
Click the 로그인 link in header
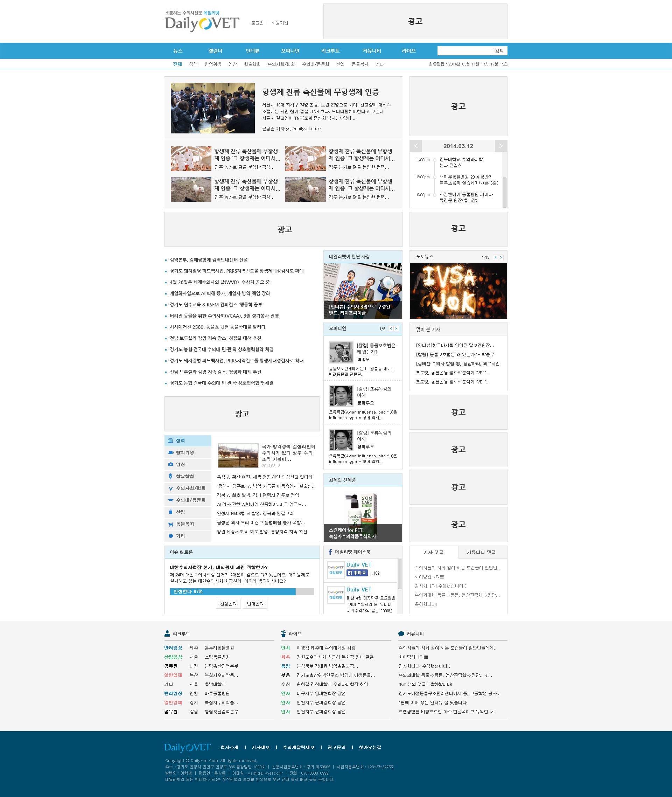(257, 23)
